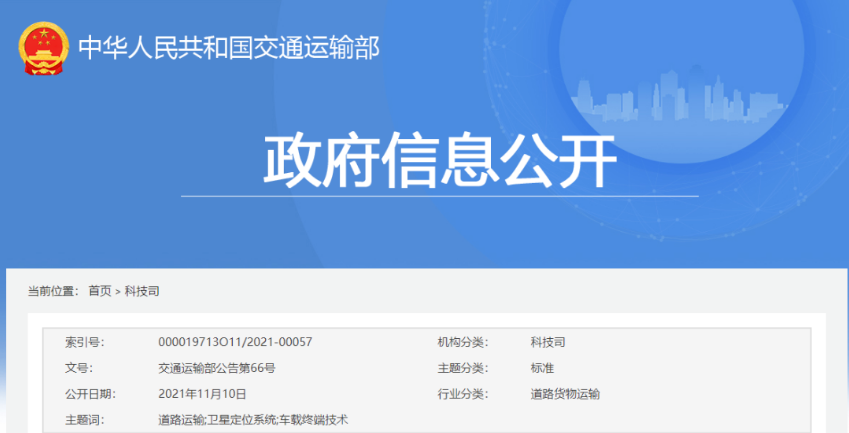Screen dimensions: 849x433
Task: Select the 行业分类 value 道路货物运输
Action: click(x=565, y=394)
